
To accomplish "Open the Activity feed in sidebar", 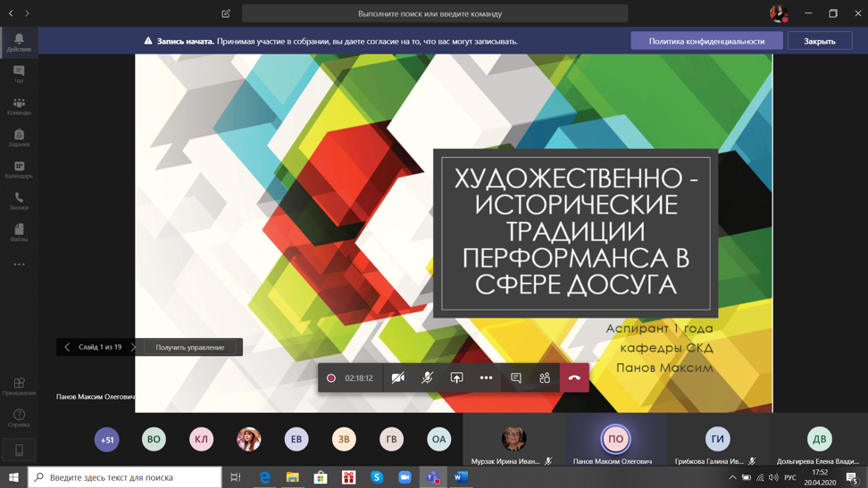I will tap(19, 42).
